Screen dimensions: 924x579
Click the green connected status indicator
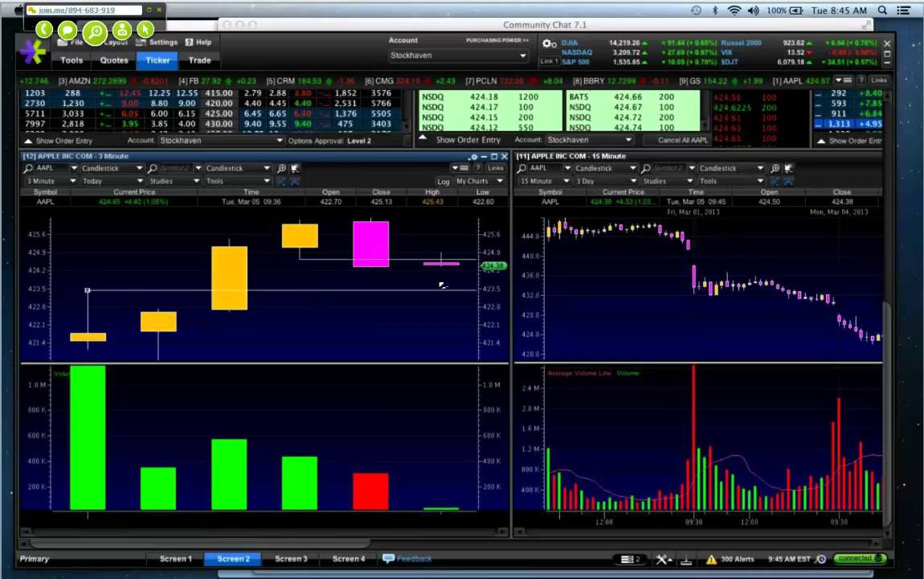click(859, 558)
